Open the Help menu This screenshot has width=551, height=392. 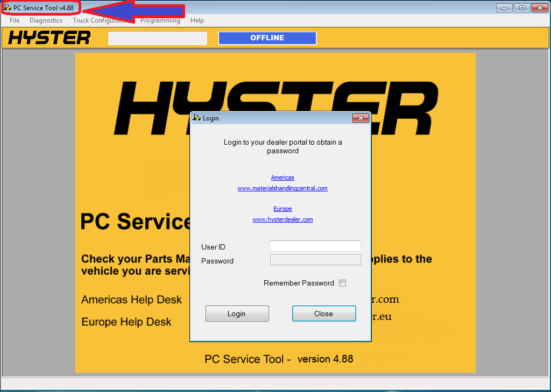coord(197,20)
